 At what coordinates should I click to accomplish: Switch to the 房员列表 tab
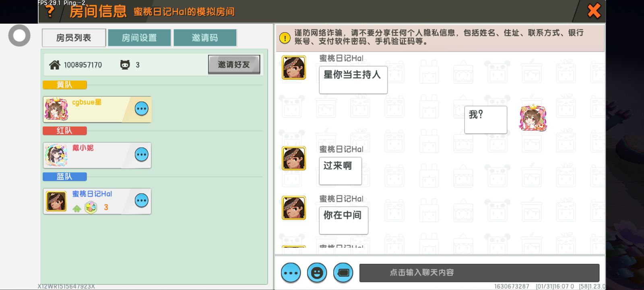click(x=74, y=38)
